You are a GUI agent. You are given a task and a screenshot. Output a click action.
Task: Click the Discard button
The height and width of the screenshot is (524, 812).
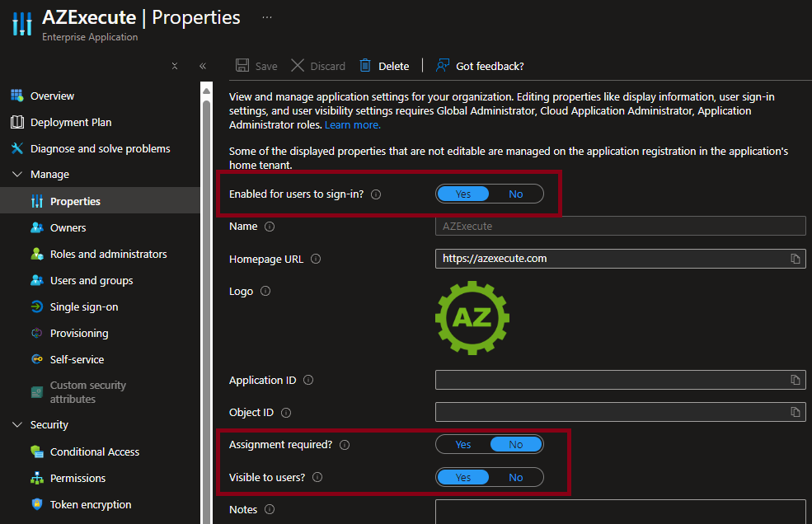[x=318, y=66]
